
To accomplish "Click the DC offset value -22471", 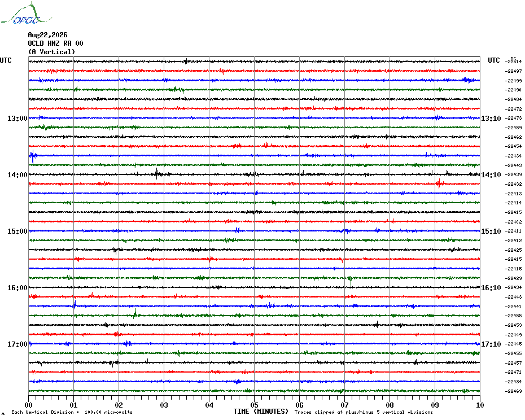I will 514,372.
